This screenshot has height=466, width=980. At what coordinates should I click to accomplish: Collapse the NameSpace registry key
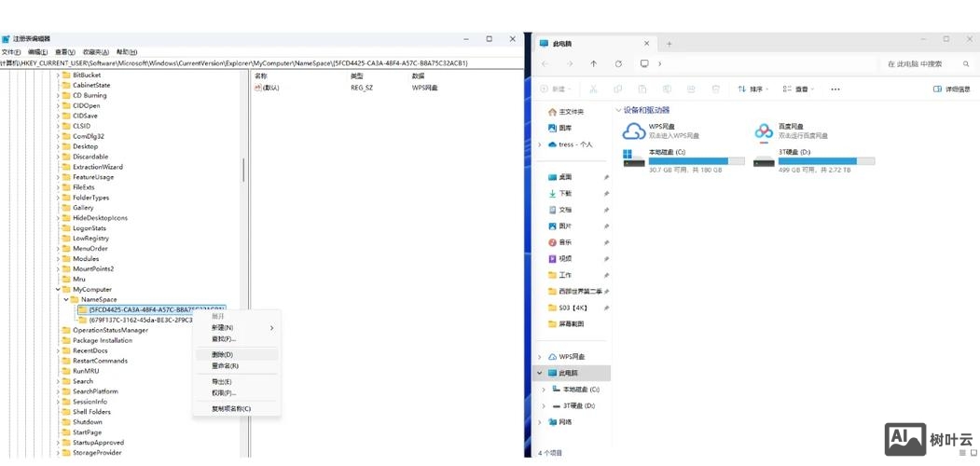(65, 299)
